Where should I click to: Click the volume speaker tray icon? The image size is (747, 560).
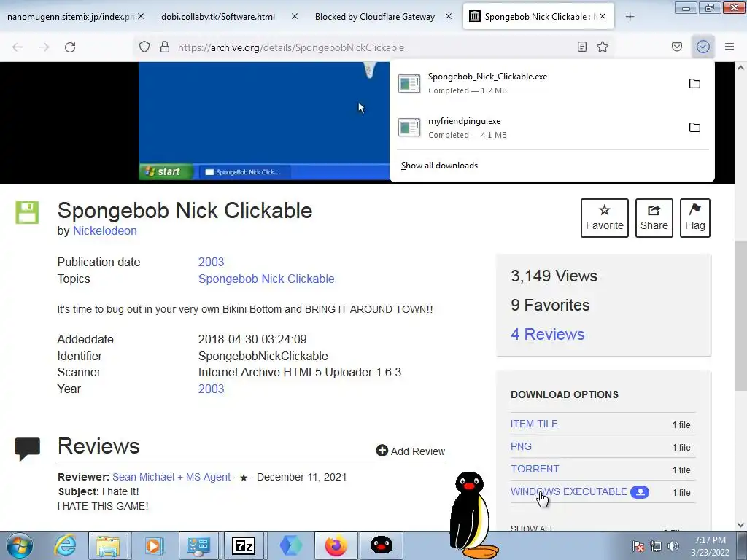(673, 546)
